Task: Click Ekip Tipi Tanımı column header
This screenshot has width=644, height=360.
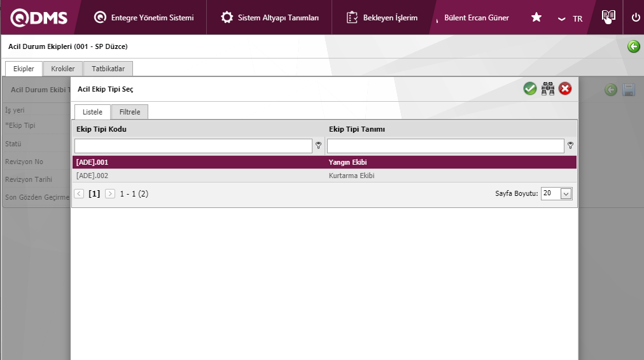Action: [x=357, y=129]
